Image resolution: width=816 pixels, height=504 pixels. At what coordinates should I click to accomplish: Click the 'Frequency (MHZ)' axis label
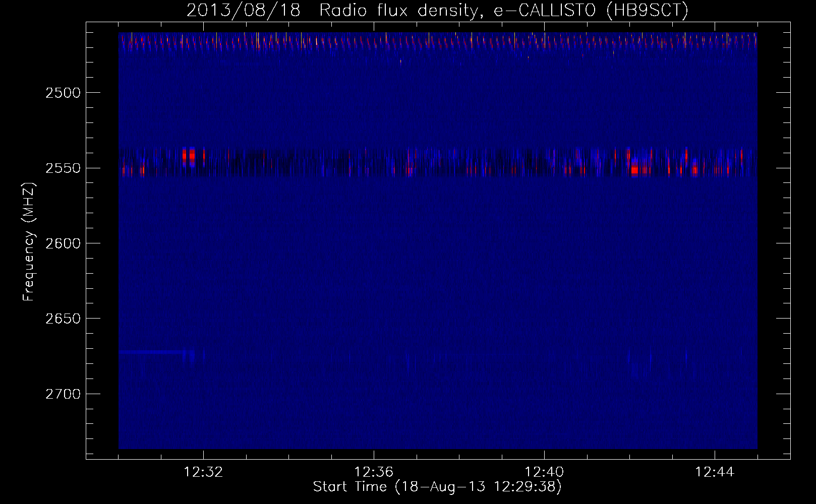[29, 242]
